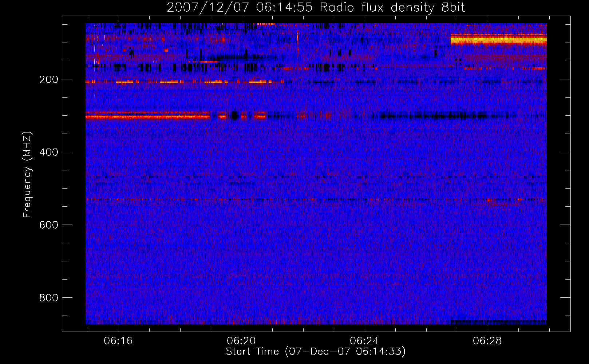Screen dimensions: 589x364
Task: Click the black round blob in the 300 MHz band
Action: coord(235,116)
